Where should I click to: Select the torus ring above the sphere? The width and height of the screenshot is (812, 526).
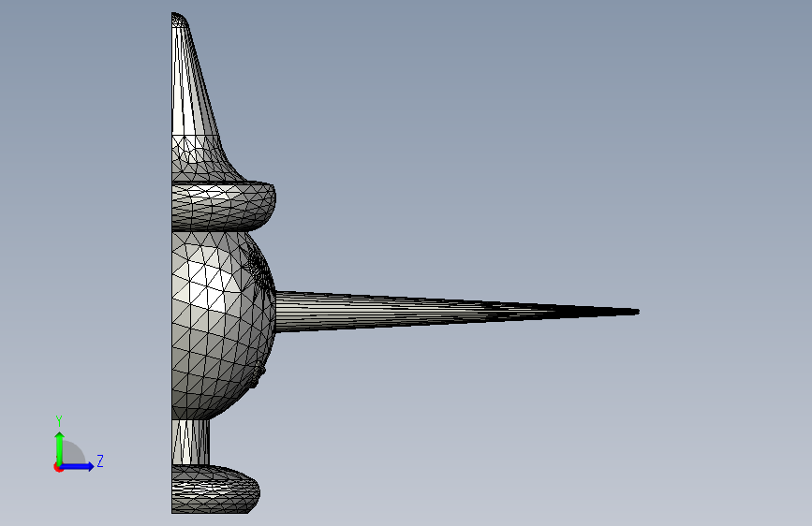click(x=223, y=206)
